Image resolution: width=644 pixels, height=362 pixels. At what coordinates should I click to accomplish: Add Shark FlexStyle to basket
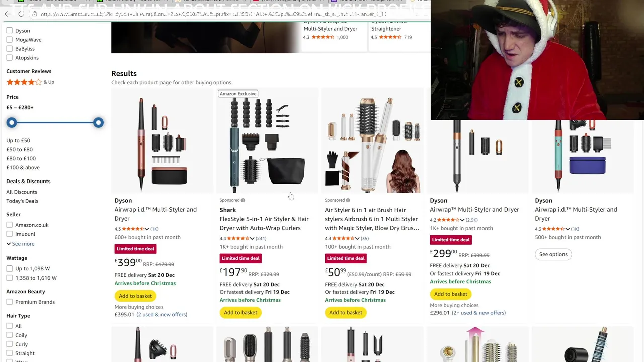point(240,313)
